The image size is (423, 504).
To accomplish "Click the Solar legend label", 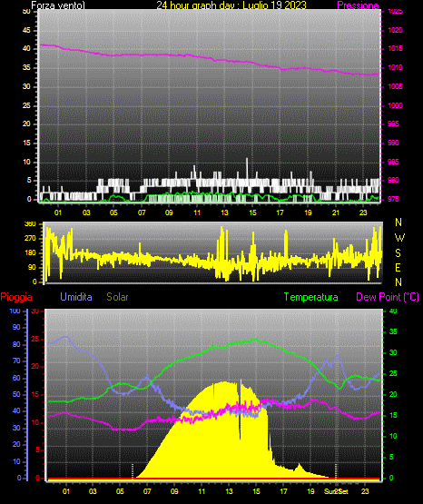I will click(x=118, y=297).
